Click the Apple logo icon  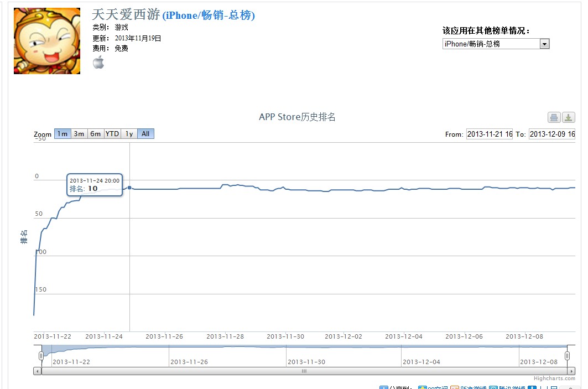point(98,63)
